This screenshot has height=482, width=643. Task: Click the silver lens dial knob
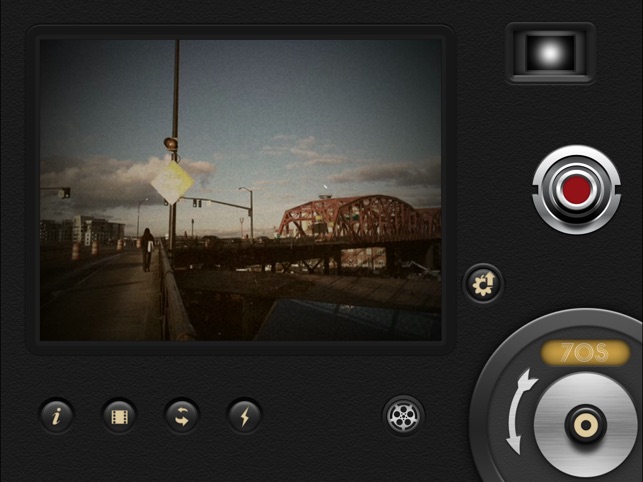pyautogui.click(x=586, y=425)
